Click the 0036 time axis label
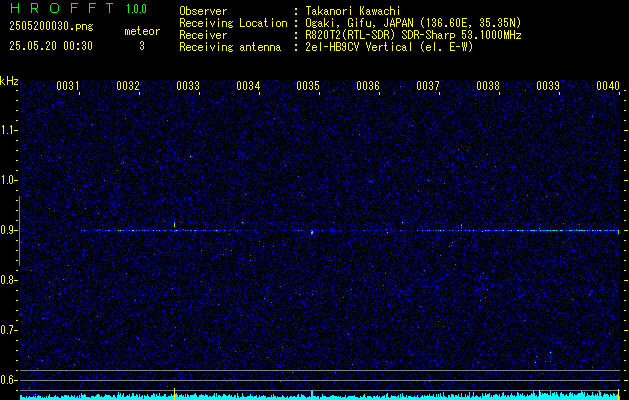Screen dimensions: 629x400 368,86
